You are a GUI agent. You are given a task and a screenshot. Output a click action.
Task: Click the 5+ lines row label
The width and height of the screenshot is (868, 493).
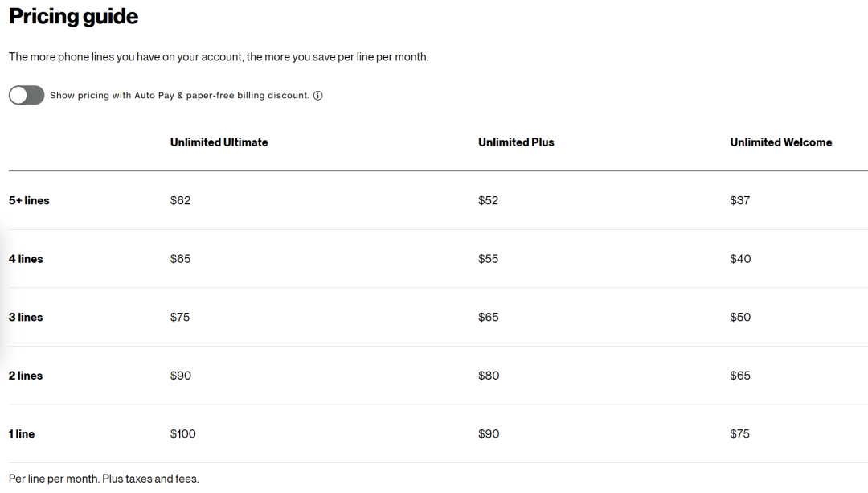coord(29,200)
